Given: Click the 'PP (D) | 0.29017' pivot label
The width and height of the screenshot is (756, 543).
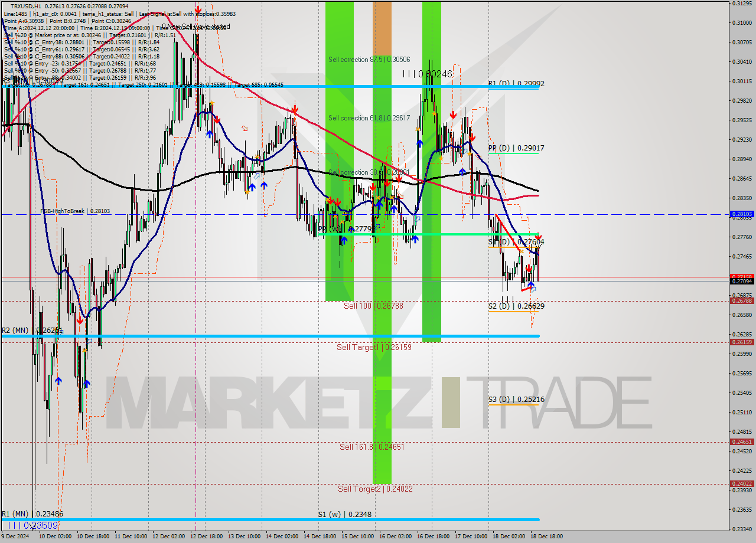Looking at the screenshot, I should [516, 148].
